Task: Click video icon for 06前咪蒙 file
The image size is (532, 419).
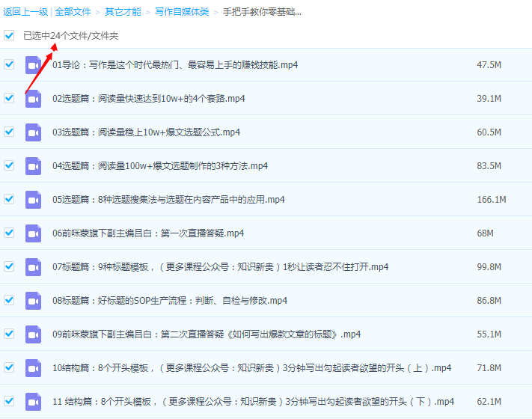Action: point(33,233)
